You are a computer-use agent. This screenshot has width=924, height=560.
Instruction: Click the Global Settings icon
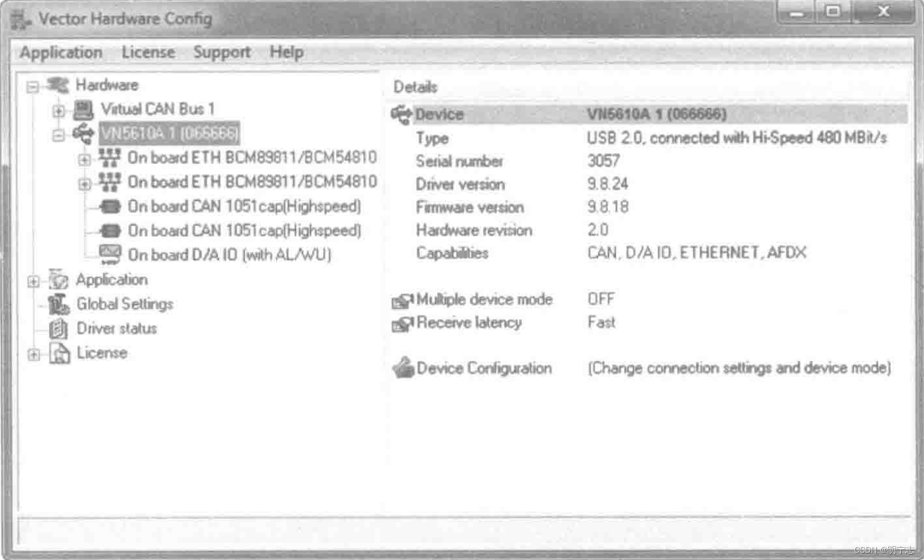[59, 304]
